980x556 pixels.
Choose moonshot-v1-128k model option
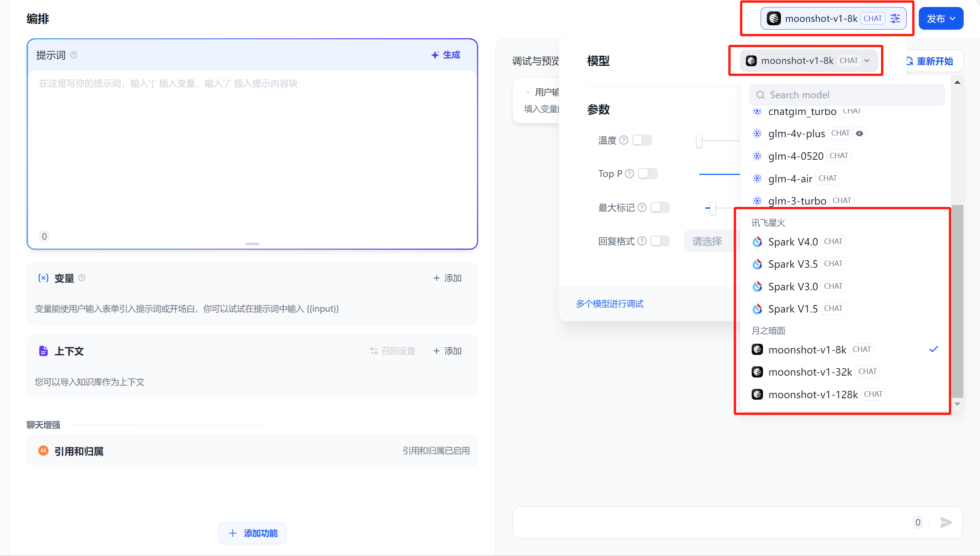pos(813,394)
